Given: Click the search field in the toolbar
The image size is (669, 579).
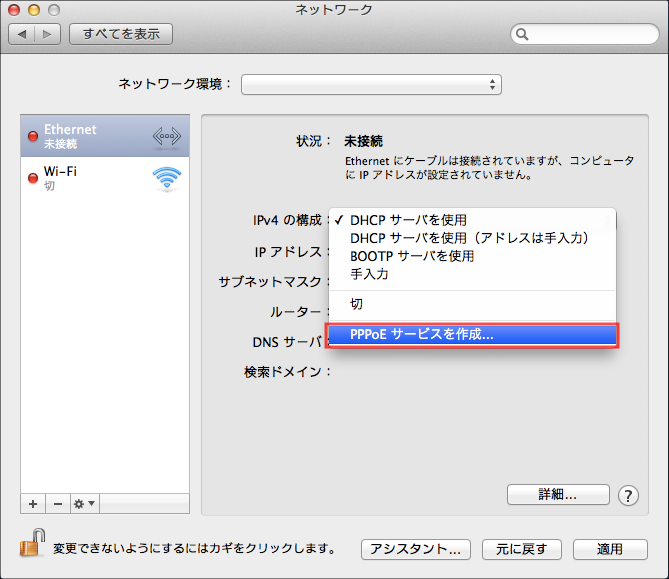Looking at the screenshot, I should (x=585, y=34).
